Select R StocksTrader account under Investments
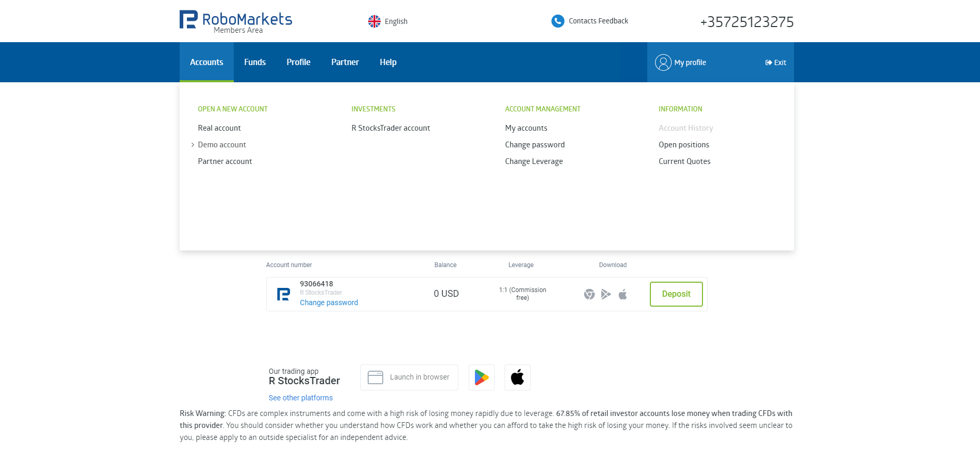980x454 pixels. (391, 128)
